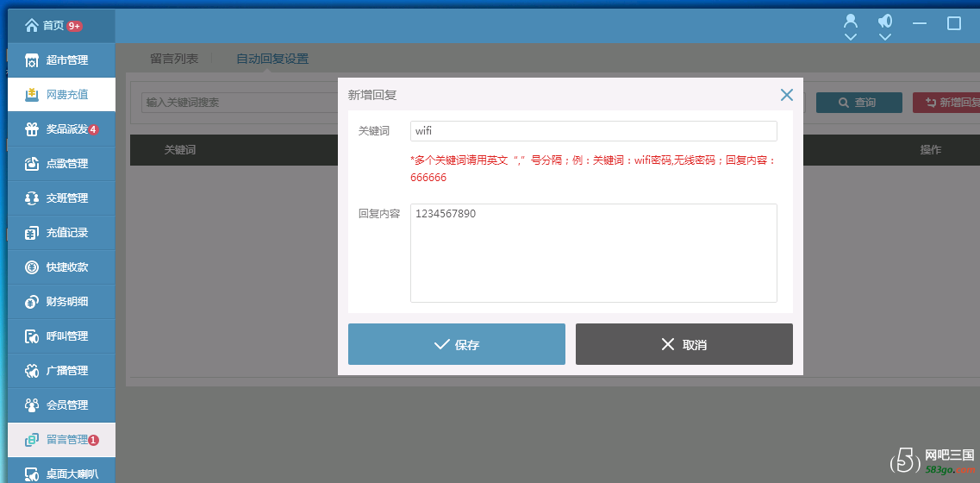This screenshot has height=483, width=980.
Task: Click the music icon beside 点歌管理
Action: (32, 164)
